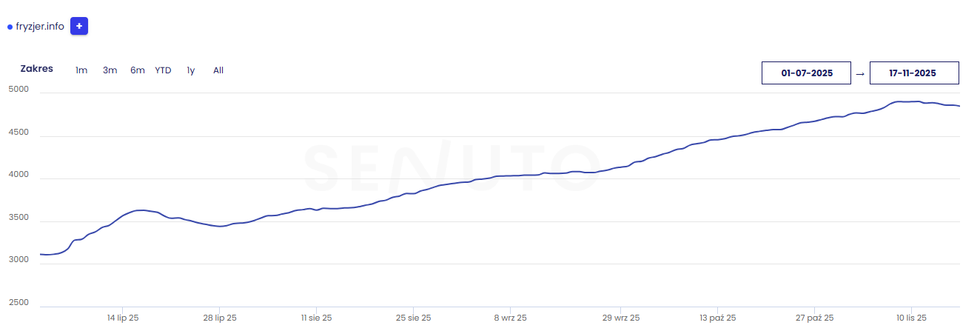
Task: Toggle the fryzjer.info series label
Action: tap(40, 27)
